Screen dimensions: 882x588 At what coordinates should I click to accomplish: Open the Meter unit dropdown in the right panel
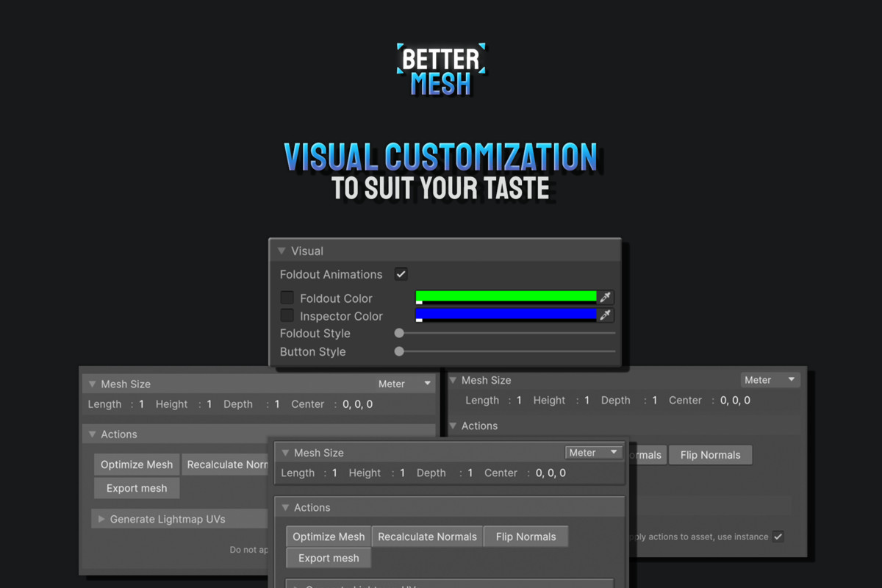pos(770,380)
